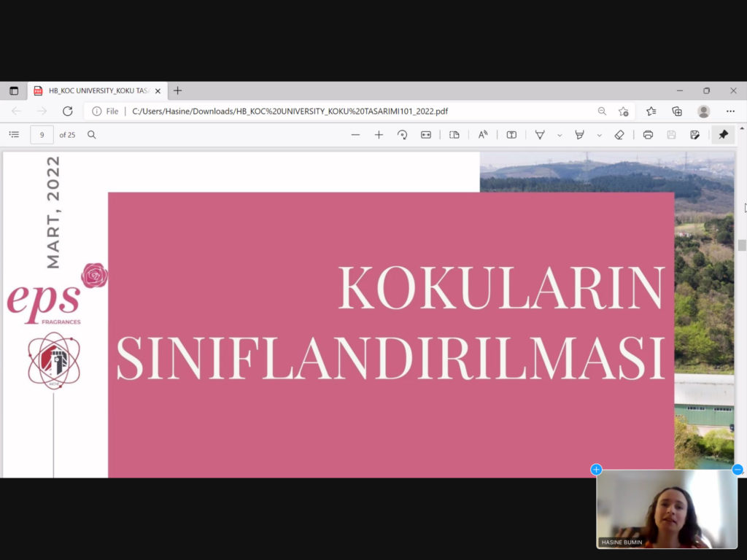Refresh the current page
This screenshot has width=747, height=560.
(x=67, y=111)
